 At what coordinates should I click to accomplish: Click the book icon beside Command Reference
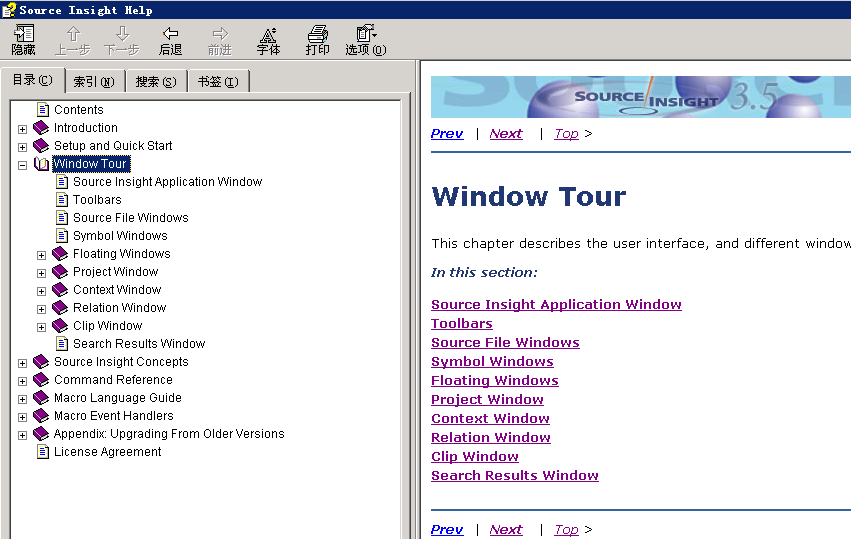[x=41, y=379]
